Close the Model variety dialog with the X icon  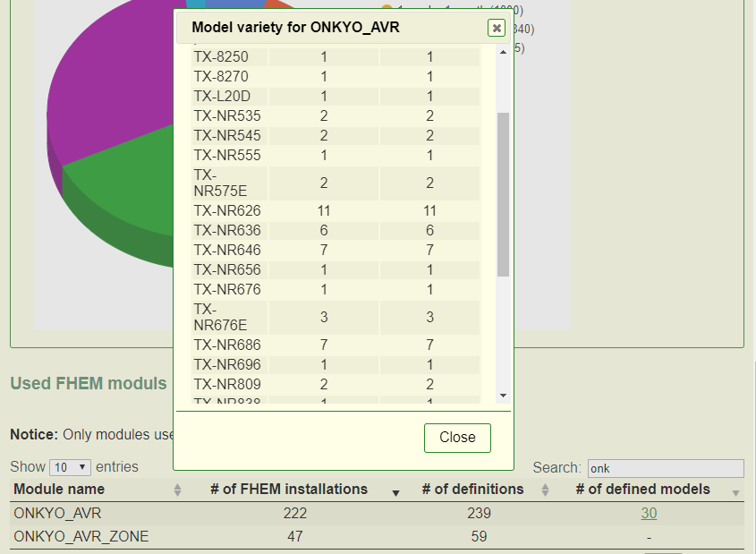pos(497,28)
